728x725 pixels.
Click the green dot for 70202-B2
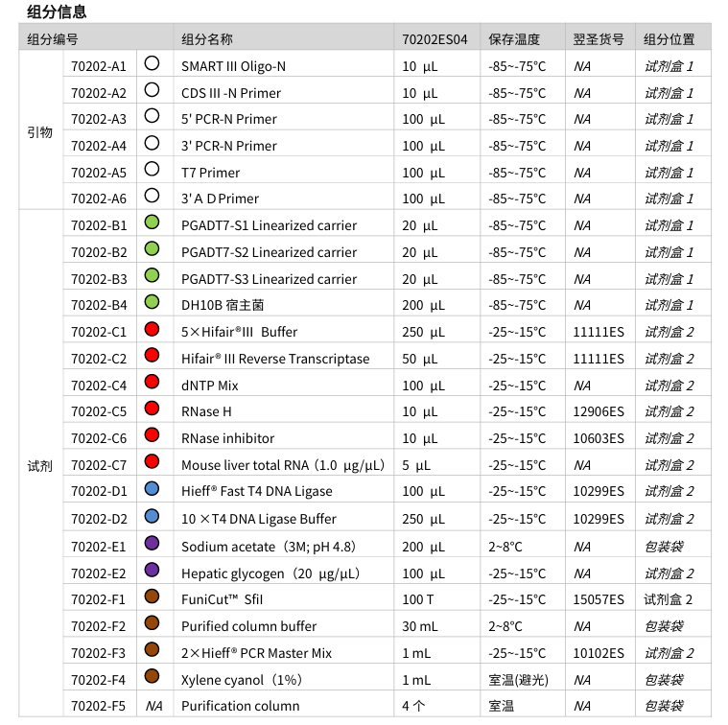[152, 248]
